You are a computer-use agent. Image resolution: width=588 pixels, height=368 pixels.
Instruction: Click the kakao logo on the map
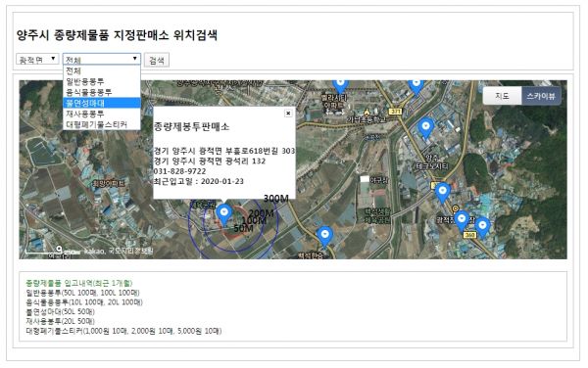point(93,252)
